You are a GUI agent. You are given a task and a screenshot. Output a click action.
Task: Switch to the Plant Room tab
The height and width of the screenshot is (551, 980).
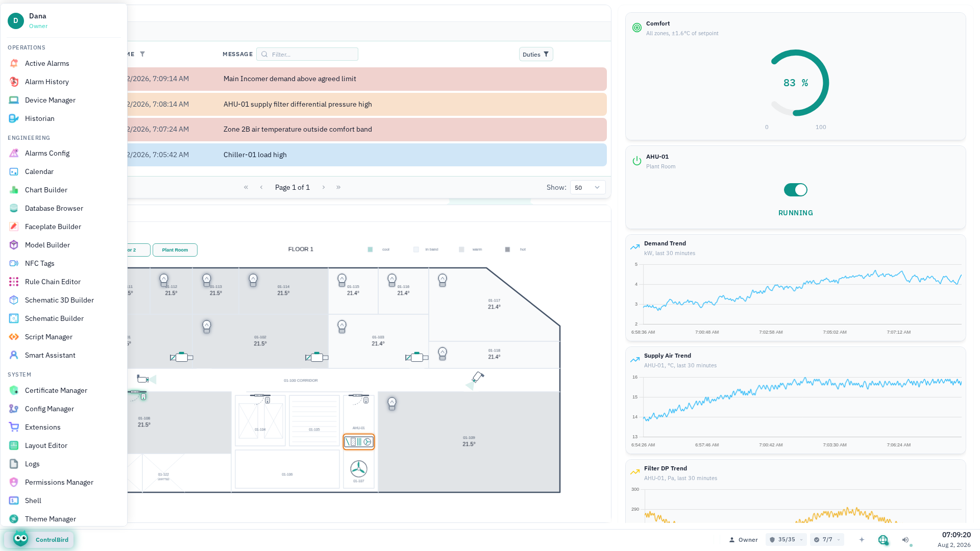click(x=175, y=250)
